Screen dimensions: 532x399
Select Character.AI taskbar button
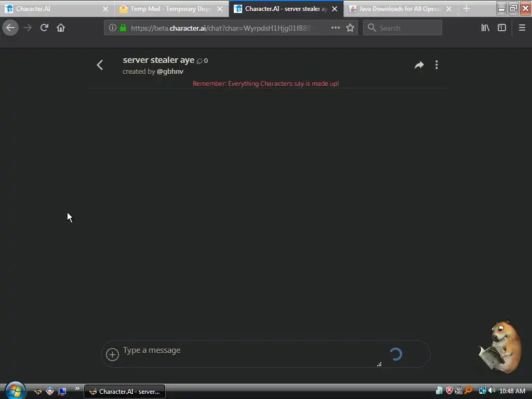click(125, 392)
